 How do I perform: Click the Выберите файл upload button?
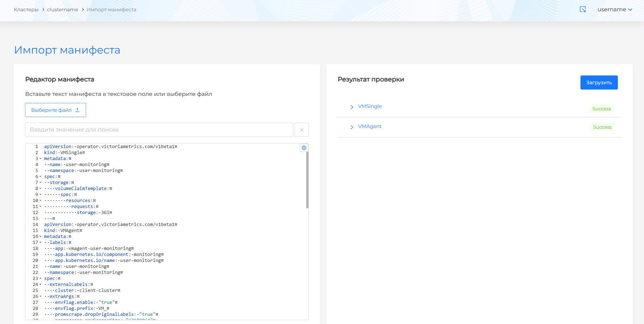[x=55, y=110]
